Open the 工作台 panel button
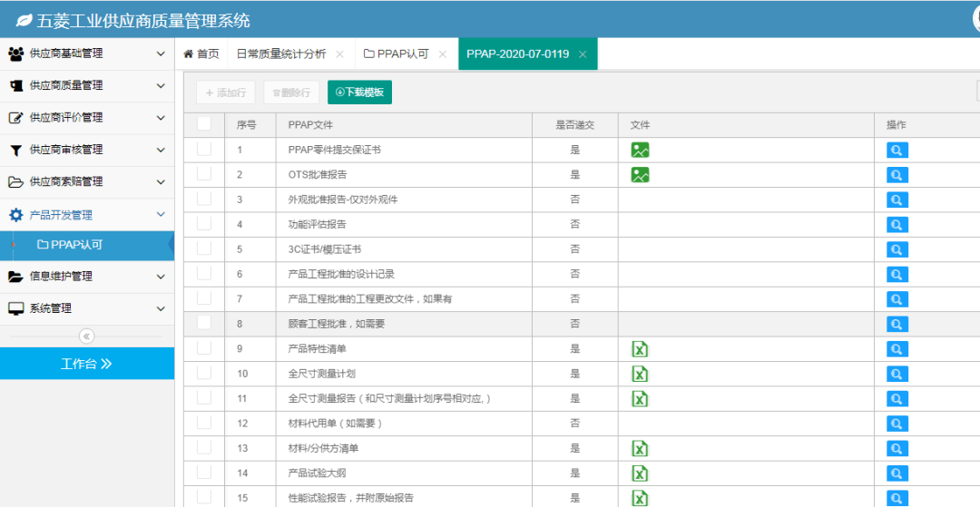The image size is (980, 507). pyautogui.click(x=87, y=364)
